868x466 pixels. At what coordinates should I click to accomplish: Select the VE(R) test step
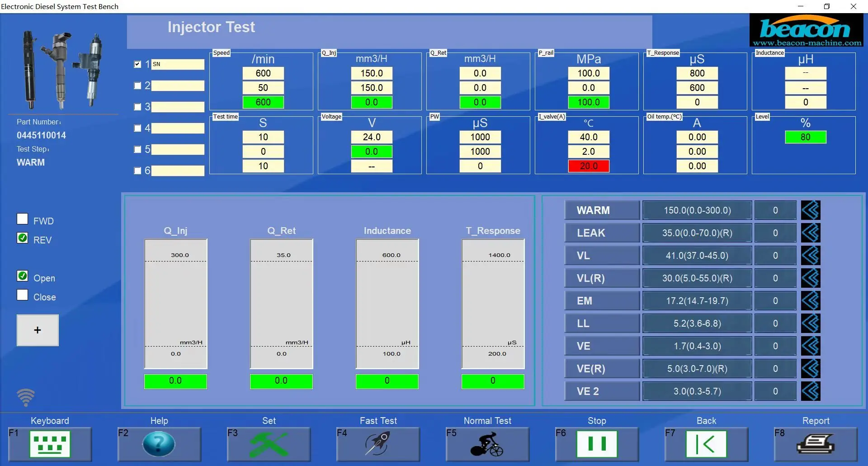[602, 369]
